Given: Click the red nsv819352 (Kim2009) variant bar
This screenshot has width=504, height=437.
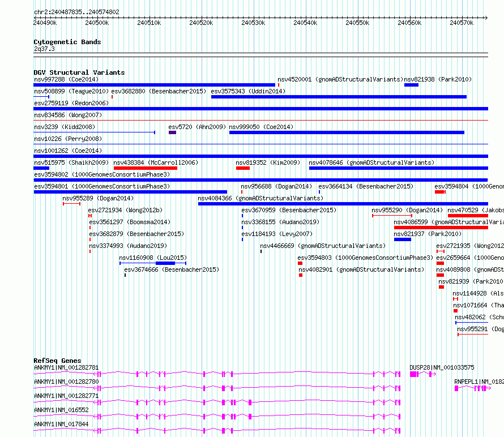Looking at the screenshot, I should (x=243, y=168).
